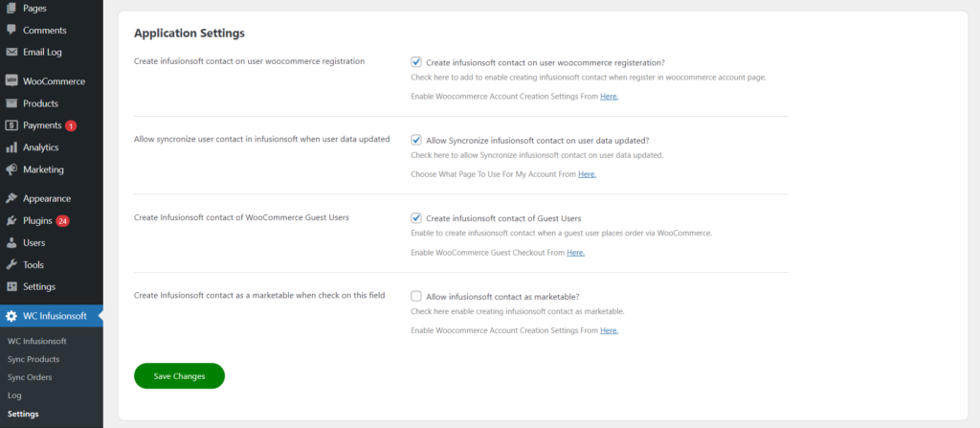980x428 pixels.
Task: Click 'Check here enable creating infusionsoft contact as marketable' text
Action: pos(518,311)
